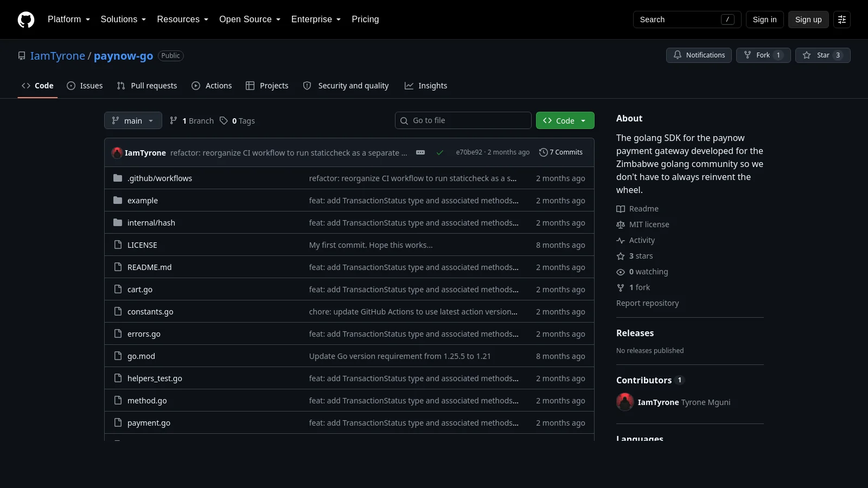The height and width of the screenshot is (488, 868).
Task: Click the contributor avatar for IamTyrone
Action: 625,402
